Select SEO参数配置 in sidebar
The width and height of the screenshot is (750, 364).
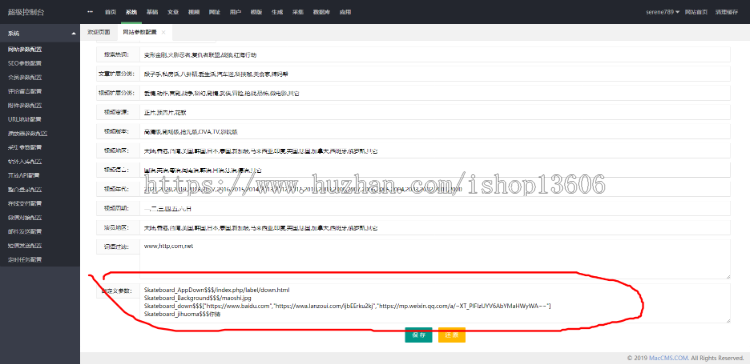pyautogui.click(x=25, y=63)
